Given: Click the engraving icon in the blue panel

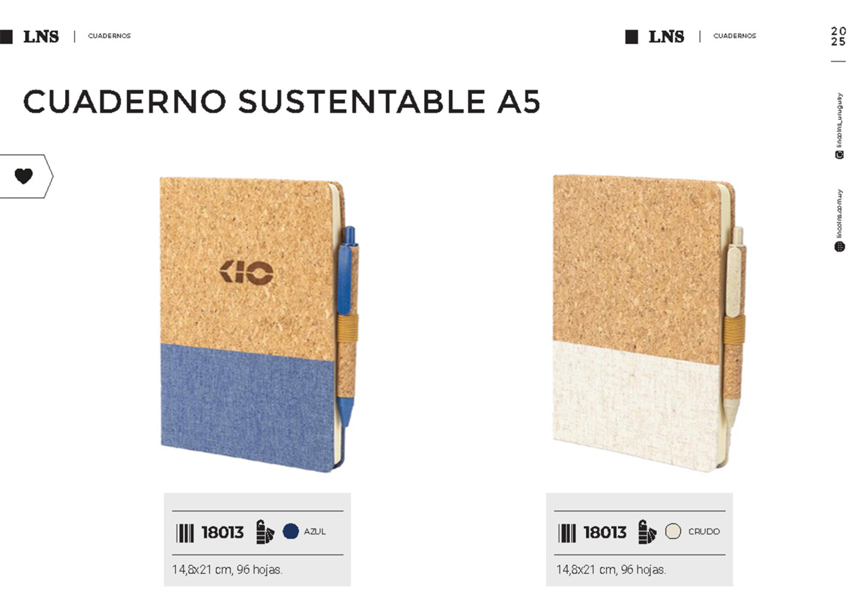Looking at the screenshot, I should click(x=265, y=532).
